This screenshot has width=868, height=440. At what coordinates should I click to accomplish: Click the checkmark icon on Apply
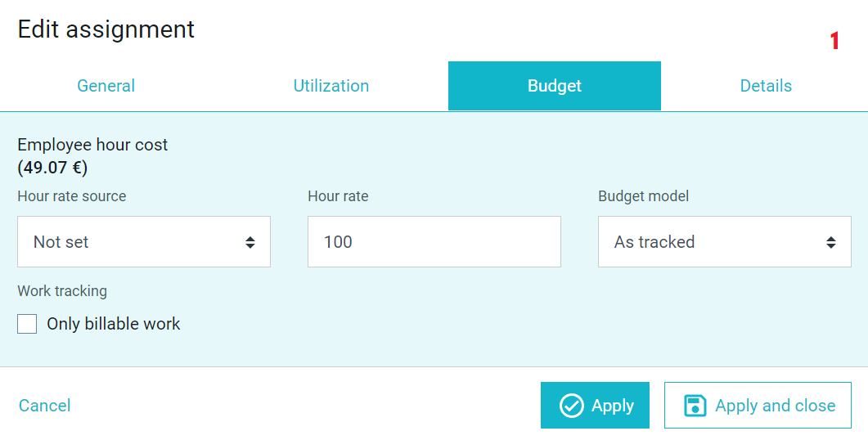tap(571, 406)
